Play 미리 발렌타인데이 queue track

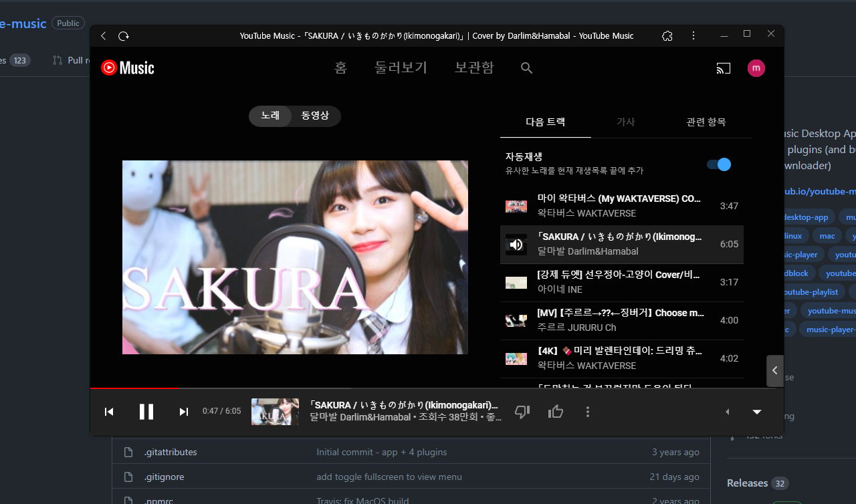click(x=622, y=358)
